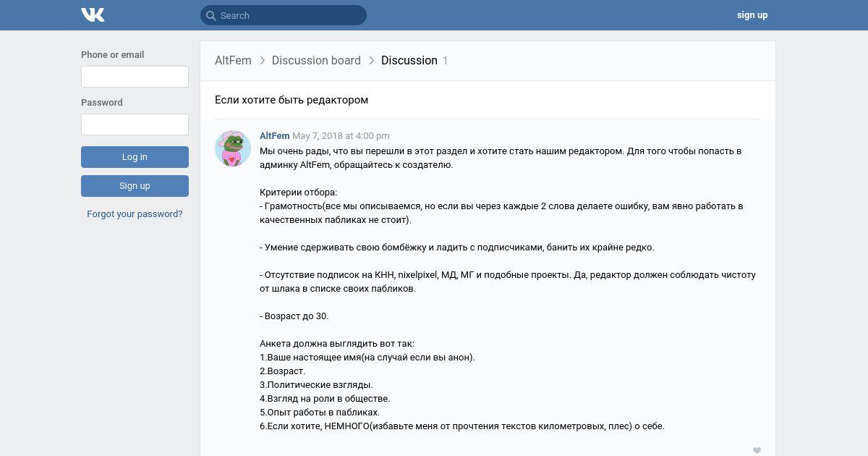
Task: Focus the Search field in header
Action: [x=284, y=15]
